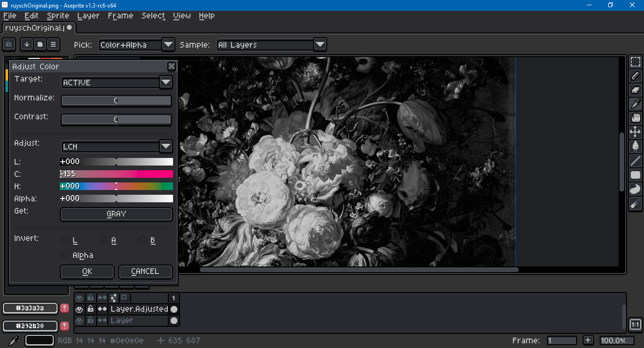Image resolution: width=644 pixels, height=348 pixels.
Task: Select the cel of the bottom Layer
Action: [x=174, y=321]
